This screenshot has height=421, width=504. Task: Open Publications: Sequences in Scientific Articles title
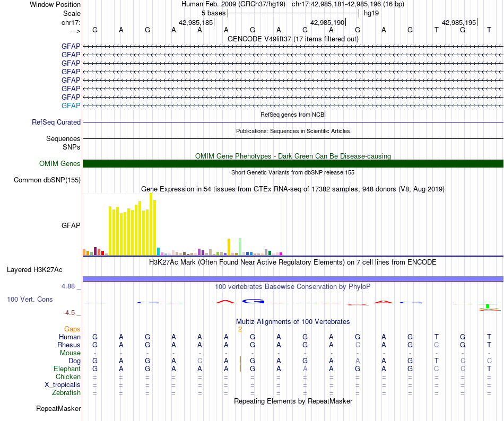point(293,131)
